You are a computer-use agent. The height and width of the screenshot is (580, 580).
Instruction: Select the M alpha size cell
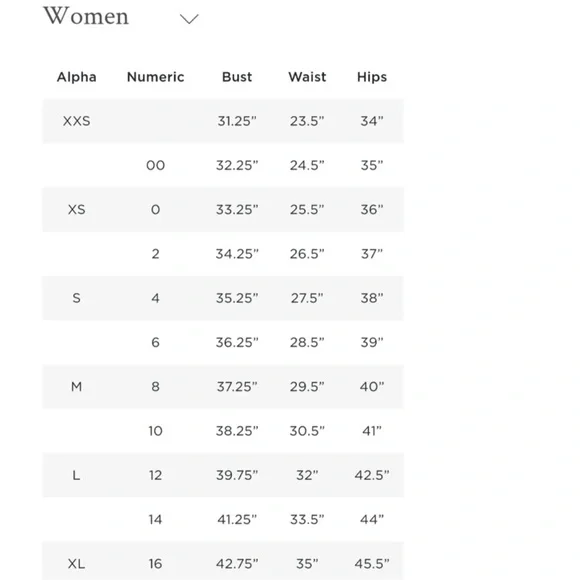pos(77,387)
